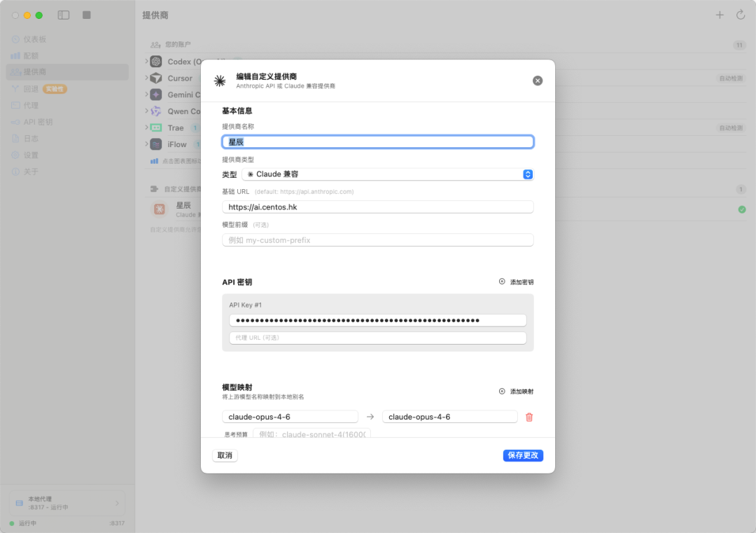Click the 添加密钥 plus icon
The height and width of the screenshot is (533, 756).
pyautogui.click(x=502, y=282)
